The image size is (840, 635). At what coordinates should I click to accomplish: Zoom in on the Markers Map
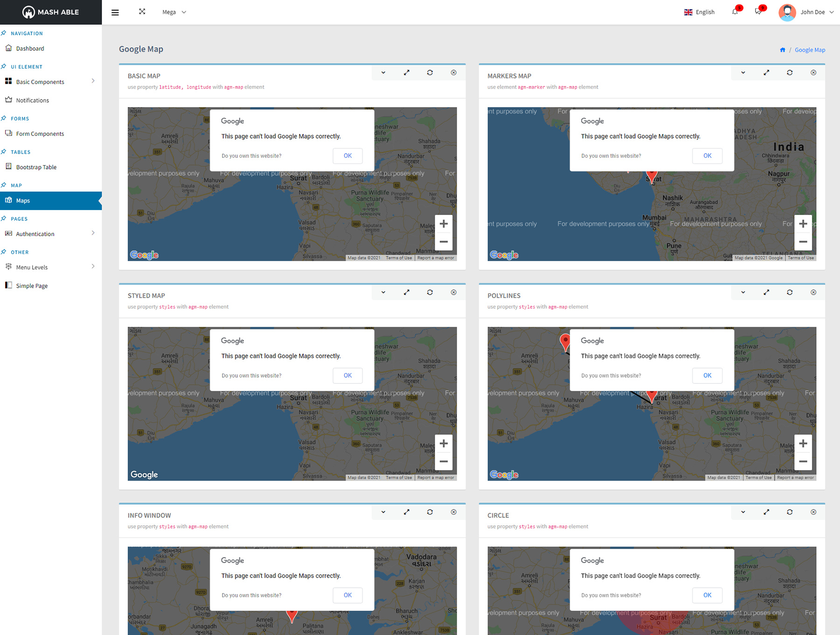coord(803,224)
